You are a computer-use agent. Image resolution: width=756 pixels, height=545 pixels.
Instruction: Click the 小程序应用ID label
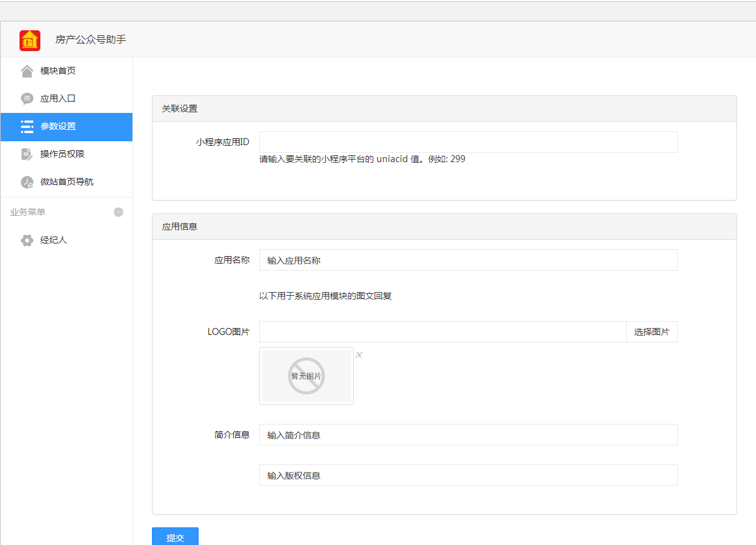223,142
